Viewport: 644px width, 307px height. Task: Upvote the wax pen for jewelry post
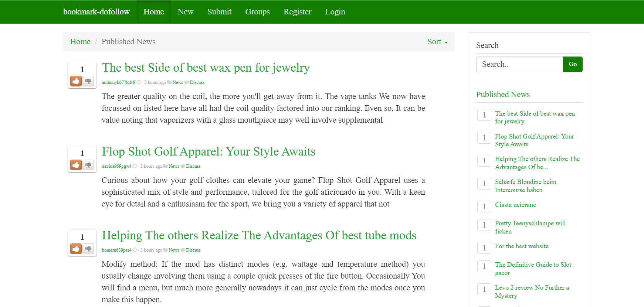click(x=76, y=81)
